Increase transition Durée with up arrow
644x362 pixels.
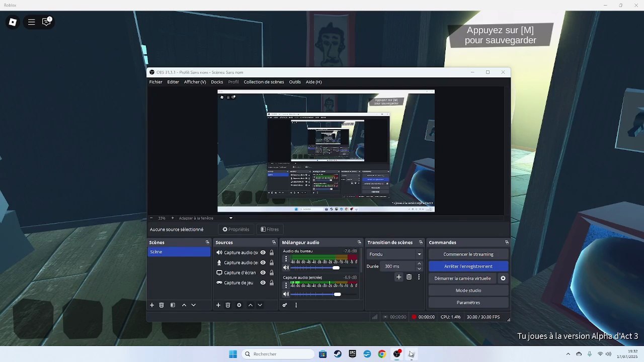(419, 264)
